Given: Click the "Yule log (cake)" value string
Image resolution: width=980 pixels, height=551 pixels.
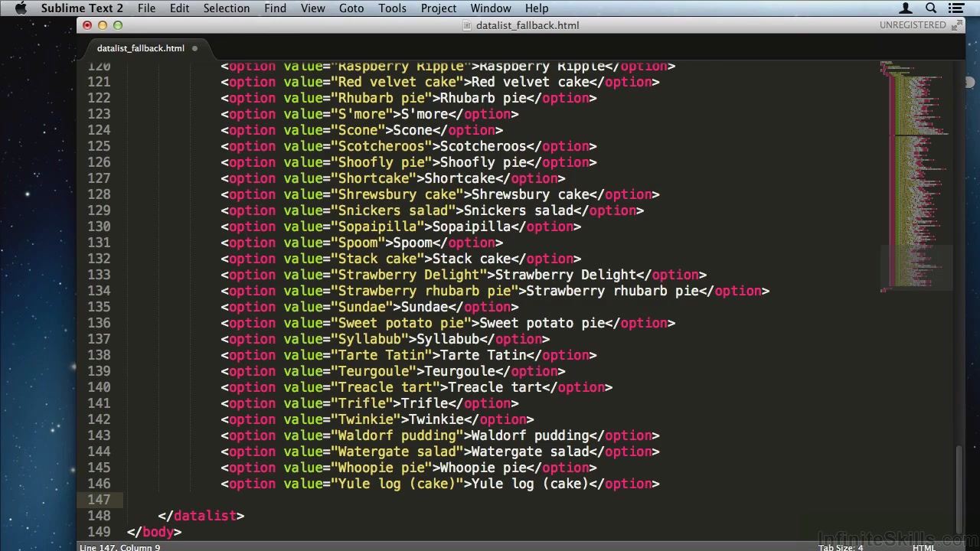Looking at the screenshot, I should 397,484.
